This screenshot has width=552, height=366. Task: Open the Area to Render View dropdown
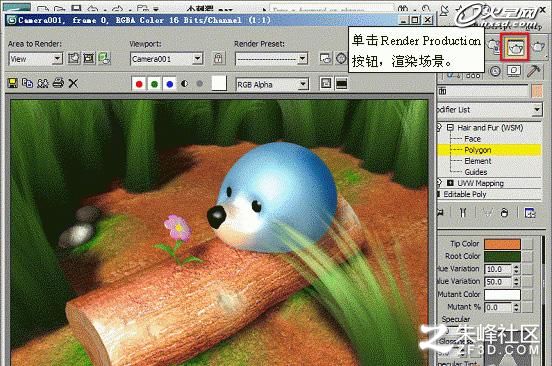[35, 59]
